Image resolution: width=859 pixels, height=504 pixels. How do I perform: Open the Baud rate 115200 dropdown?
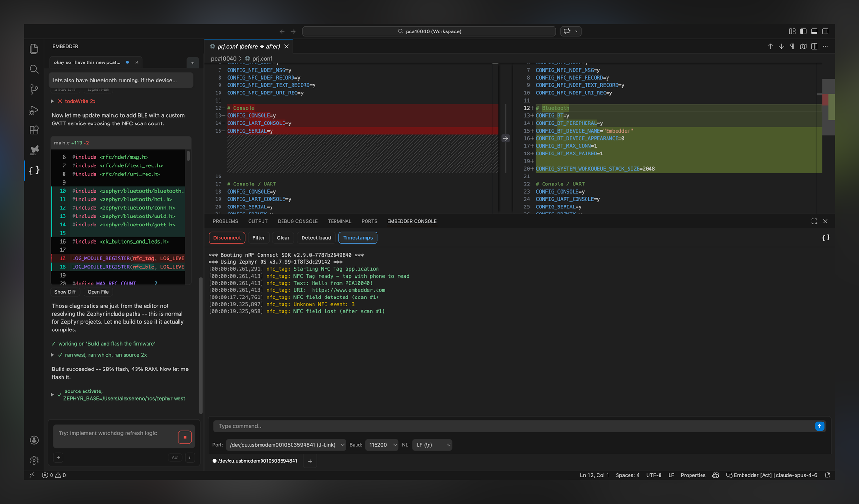(382, 445)
